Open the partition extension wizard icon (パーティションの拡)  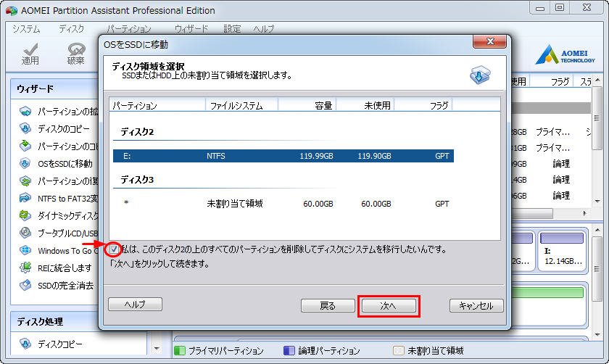[25, 112]
